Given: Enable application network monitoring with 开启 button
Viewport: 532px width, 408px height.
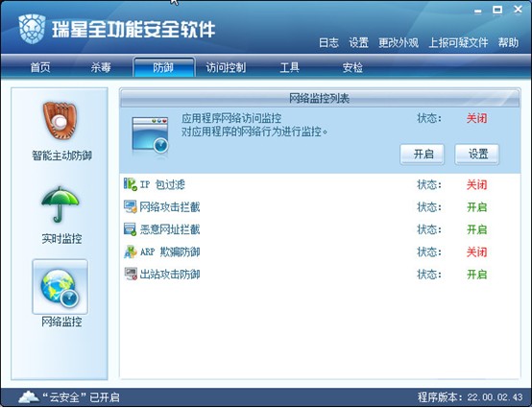Looking at the screenshot, I should (423, 155).
